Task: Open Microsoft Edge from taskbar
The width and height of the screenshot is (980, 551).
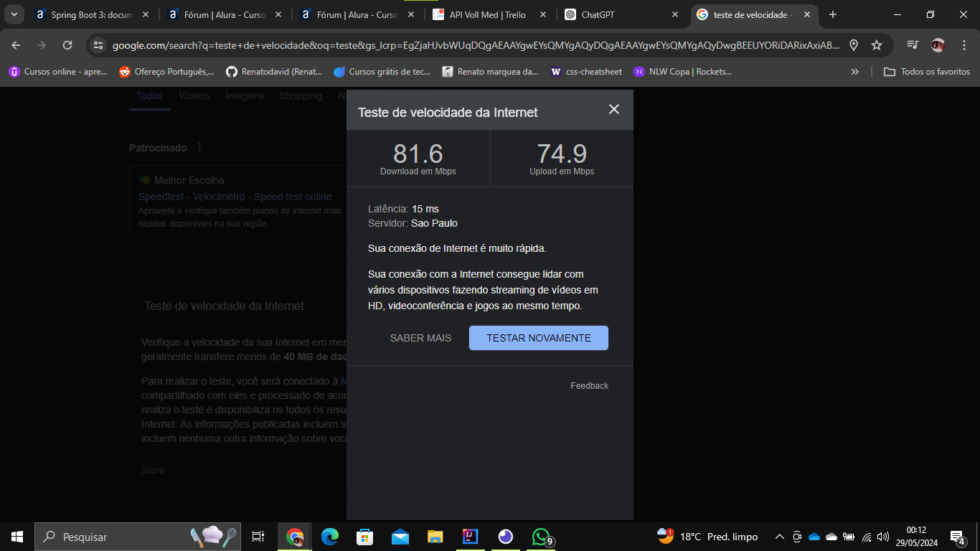Action: [329, 537]
